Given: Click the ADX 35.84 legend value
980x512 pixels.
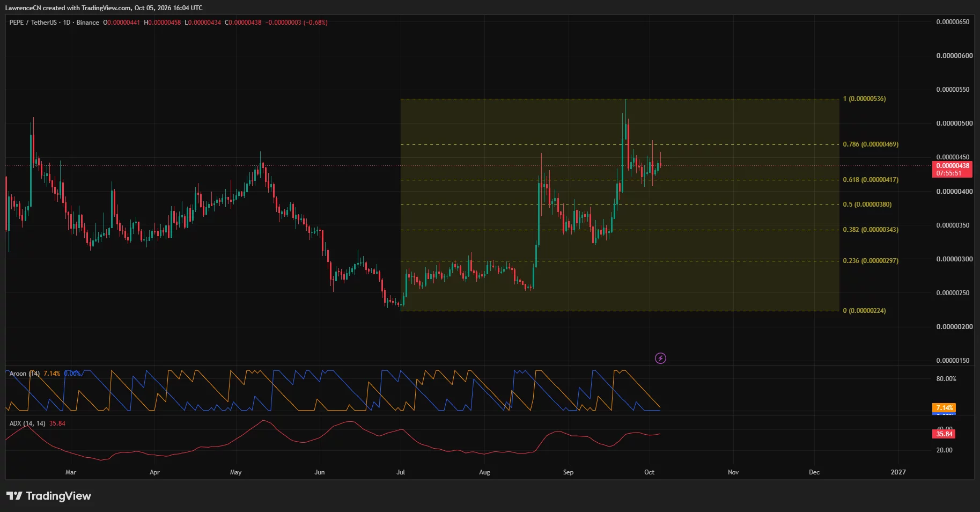Looking at the screenshot, I should 57,423.
